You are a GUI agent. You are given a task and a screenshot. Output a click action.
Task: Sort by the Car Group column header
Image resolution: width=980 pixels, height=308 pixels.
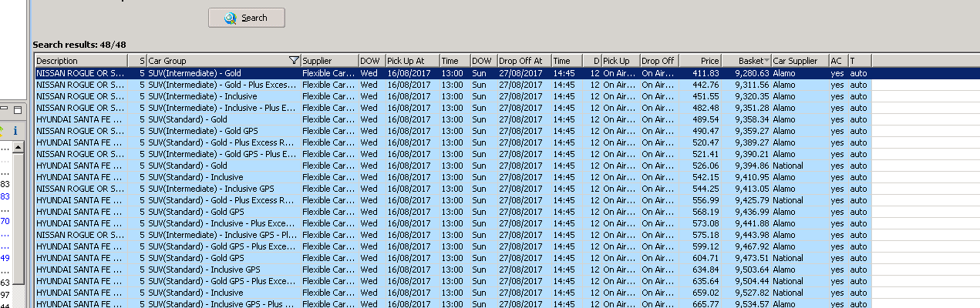pos(224,60)
